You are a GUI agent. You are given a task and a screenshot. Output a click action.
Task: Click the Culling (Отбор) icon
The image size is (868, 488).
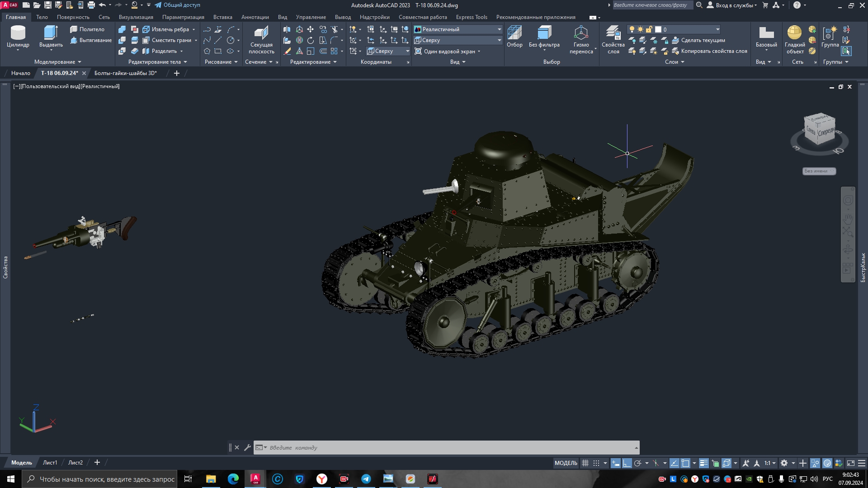514,36
